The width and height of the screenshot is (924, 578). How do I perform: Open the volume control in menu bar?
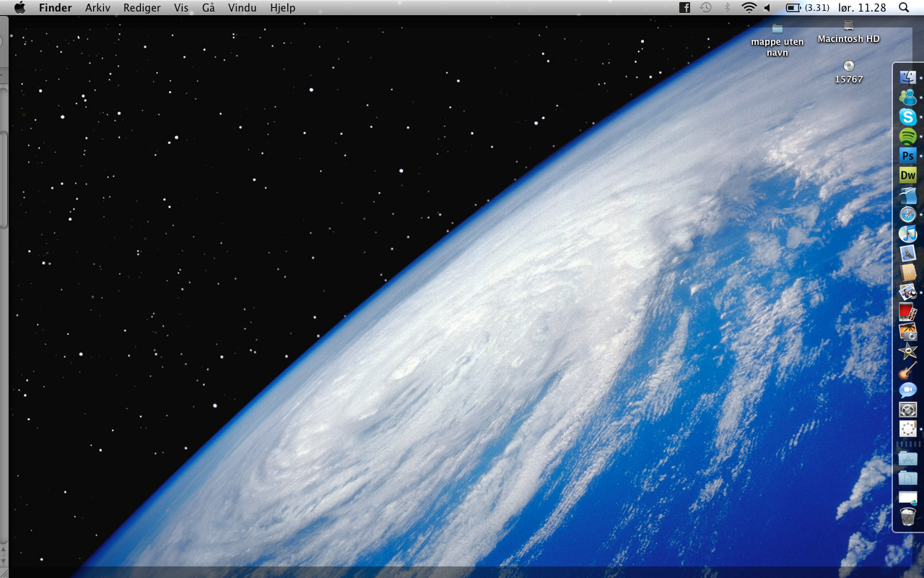767,7
